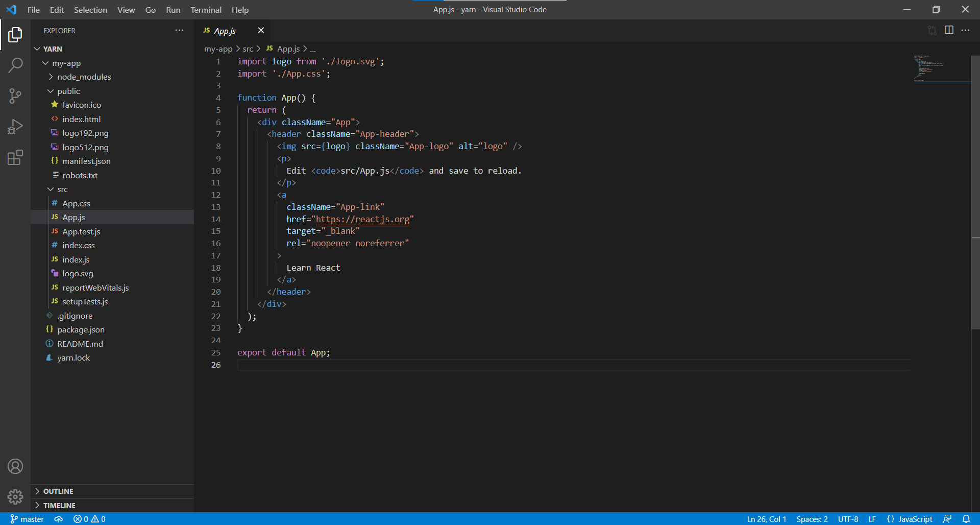Show errors and warnings problems count

[89, 519]
